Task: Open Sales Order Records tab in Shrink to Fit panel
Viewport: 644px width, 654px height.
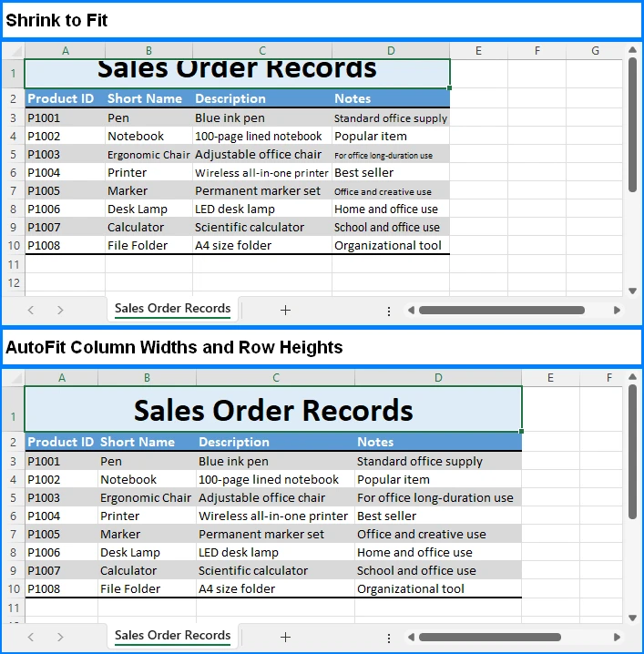Action: (x=172, y=309)
